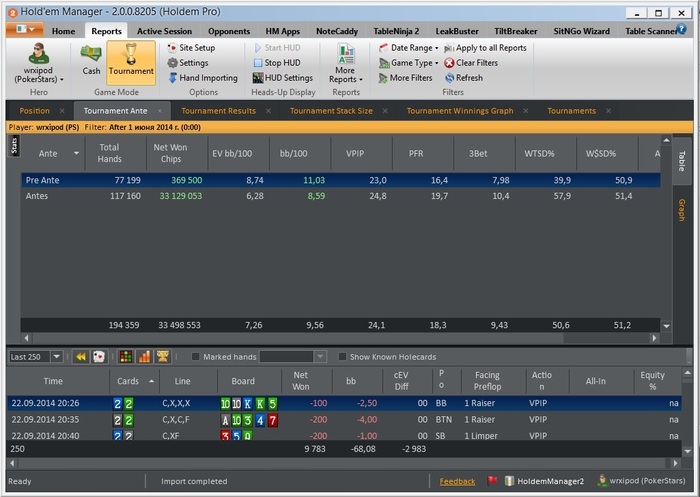Open the help question mark icon

pos(681,29)
